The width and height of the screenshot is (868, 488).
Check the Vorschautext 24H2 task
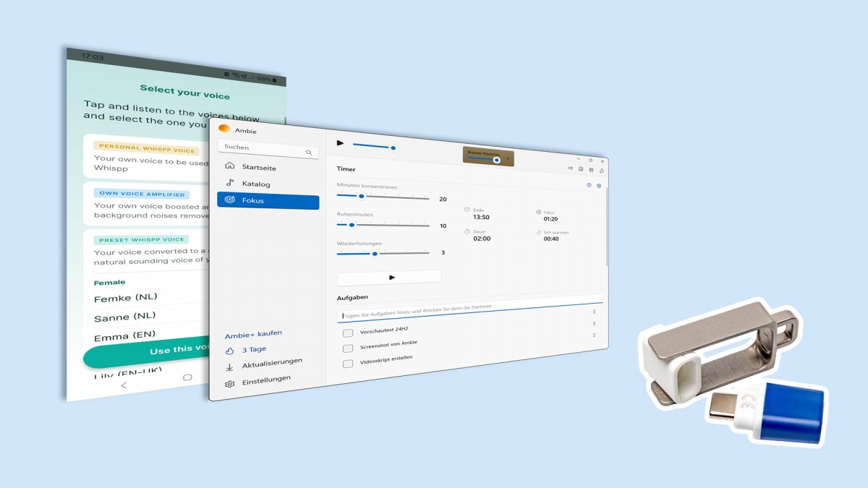(x=348, y=333)
